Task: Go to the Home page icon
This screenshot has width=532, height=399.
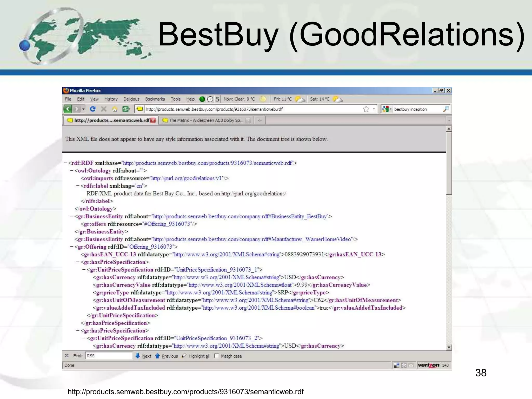Action: click(x=115, y=109)
